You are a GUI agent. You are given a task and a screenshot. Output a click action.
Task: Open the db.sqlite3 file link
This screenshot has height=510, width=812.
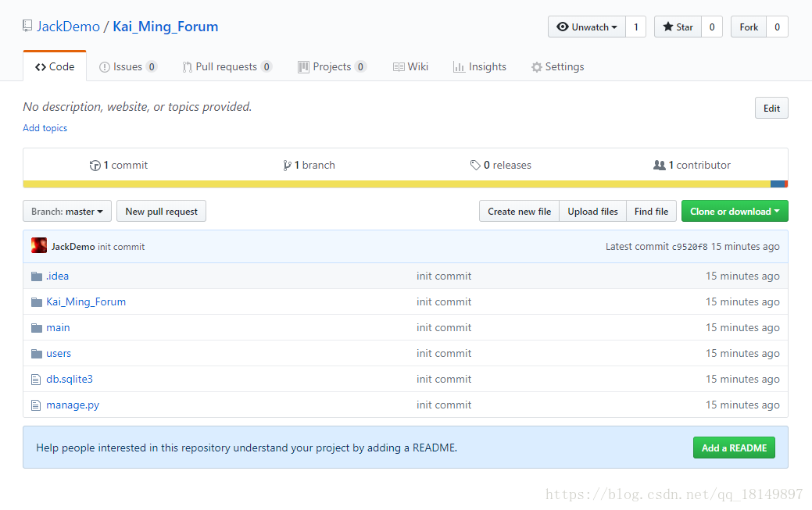(x=70, y=379)
